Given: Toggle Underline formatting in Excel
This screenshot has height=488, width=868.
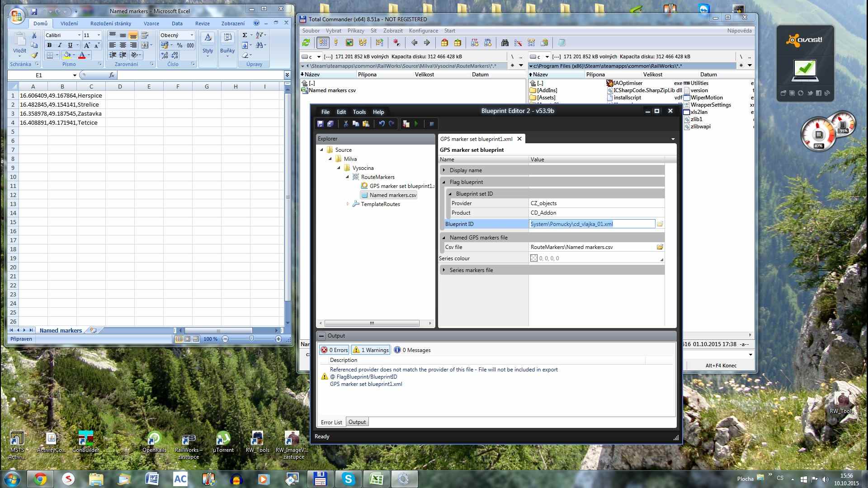Looking at the screenshot, I should click(x=70, y=45).
